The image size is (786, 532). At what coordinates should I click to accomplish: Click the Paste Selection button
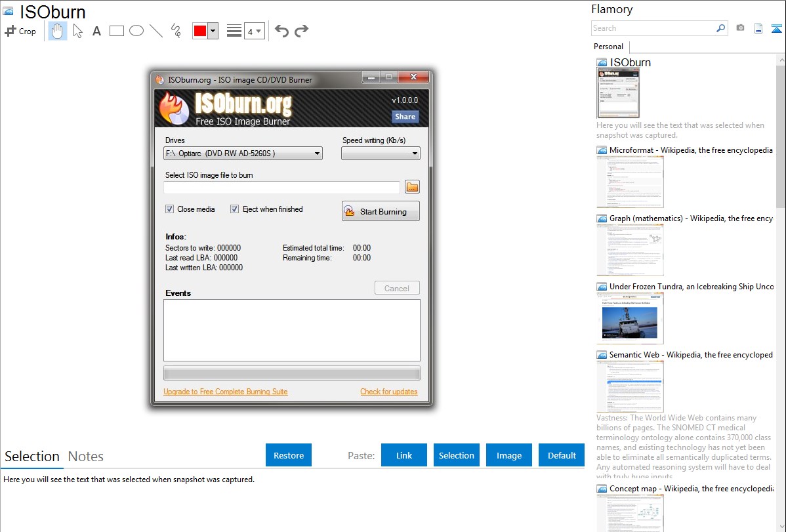[456, 455]
